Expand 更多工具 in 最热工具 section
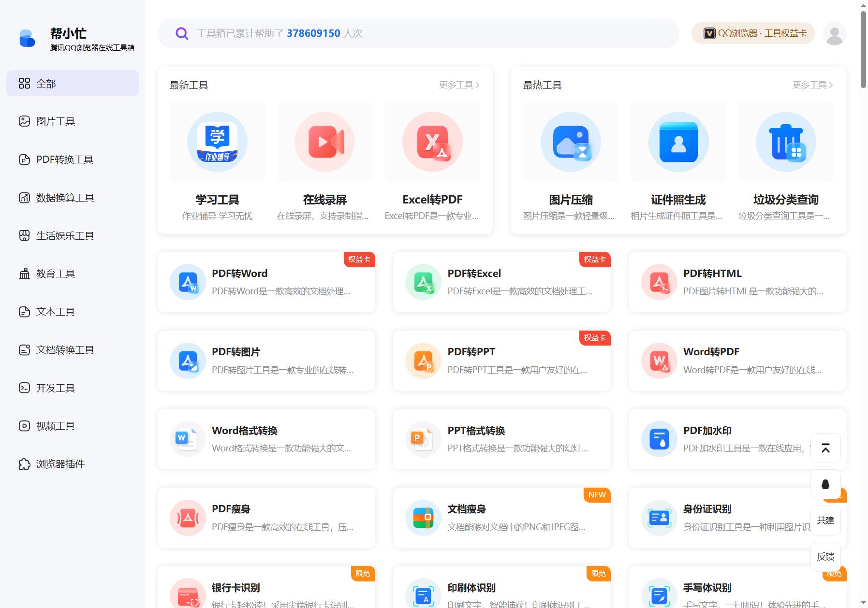868x608 pixels. [813, 85]
